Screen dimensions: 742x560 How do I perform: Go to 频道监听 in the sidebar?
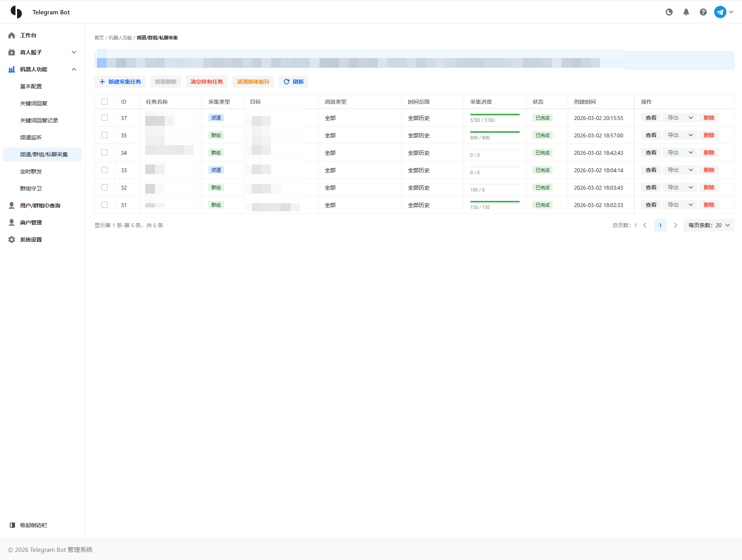click(x=31, y=137)
